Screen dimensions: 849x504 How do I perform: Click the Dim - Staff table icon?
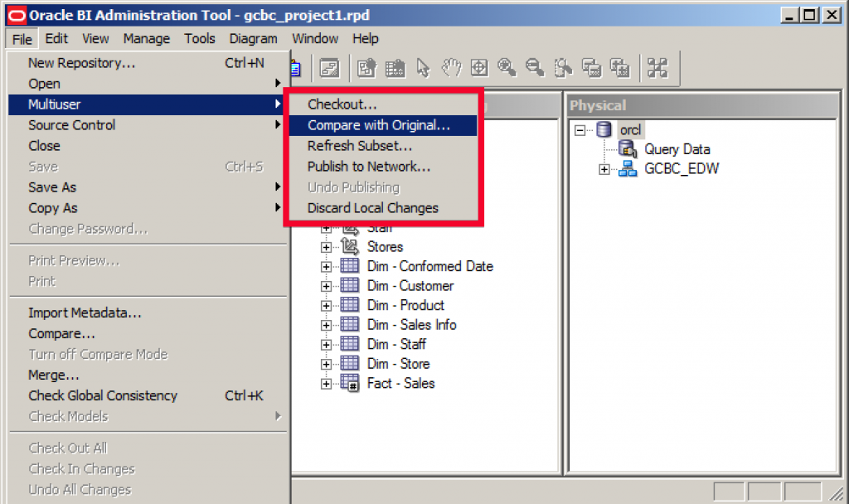click(350, 344)
